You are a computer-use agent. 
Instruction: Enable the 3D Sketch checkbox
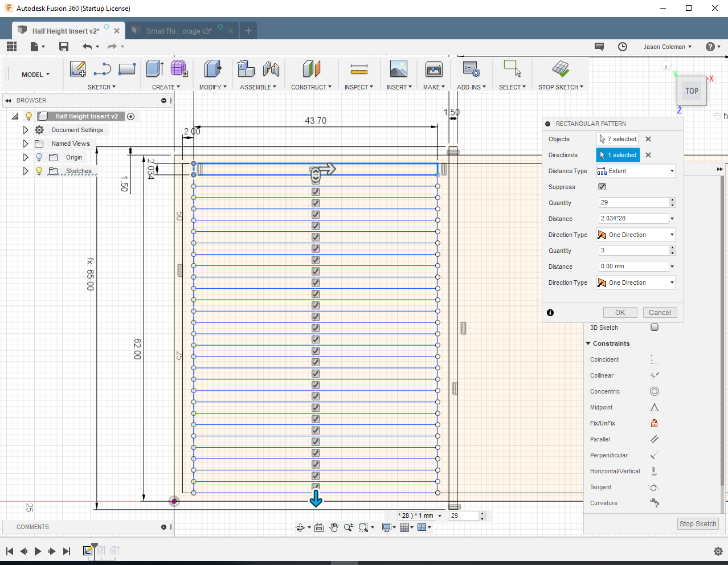[x=654, y=327]
